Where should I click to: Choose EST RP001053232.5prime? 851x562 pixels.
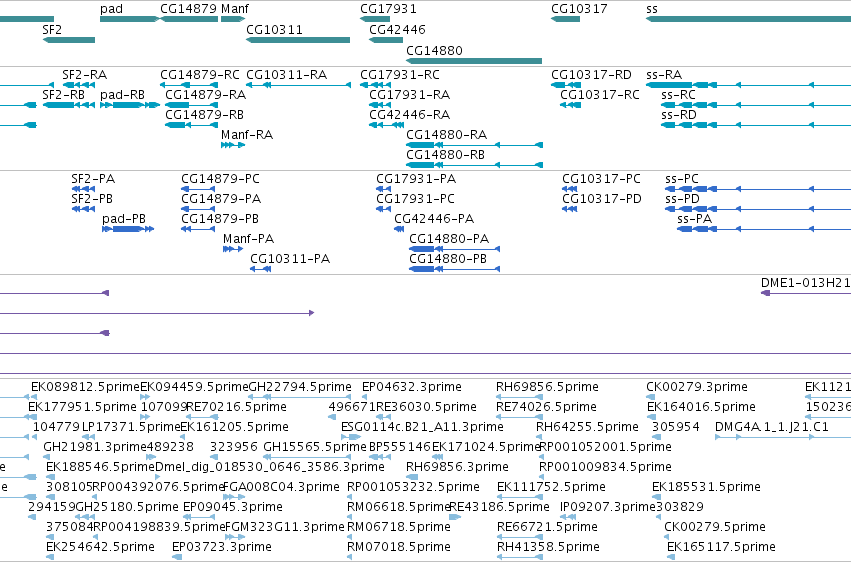point(414,487)
